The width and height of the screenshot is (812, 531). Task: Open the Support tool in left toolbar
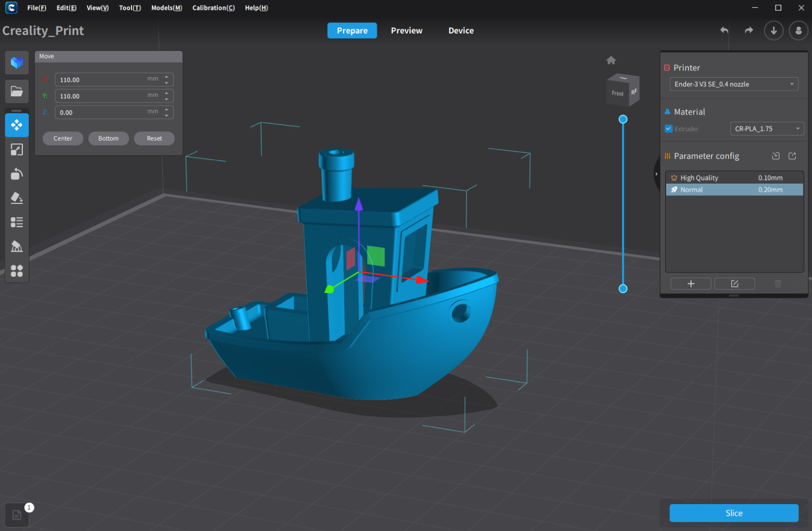(17, 246)
